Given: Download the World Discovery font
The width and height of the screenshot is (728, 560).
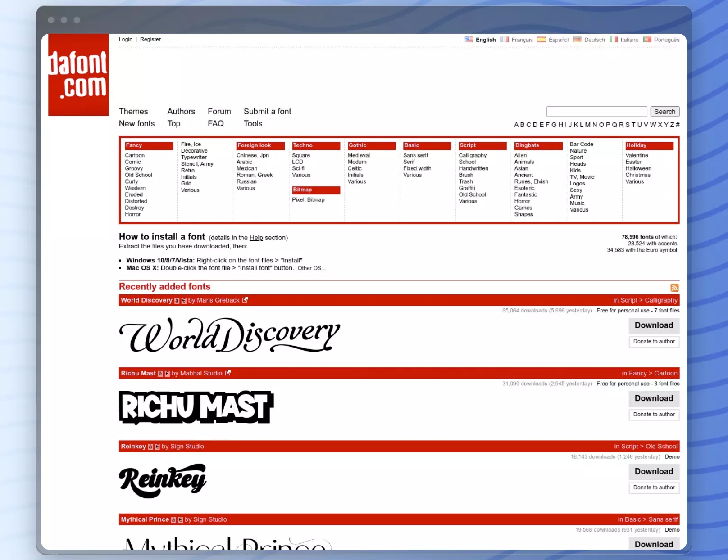Looking at the screenshot, I should [x=654, y=325].
